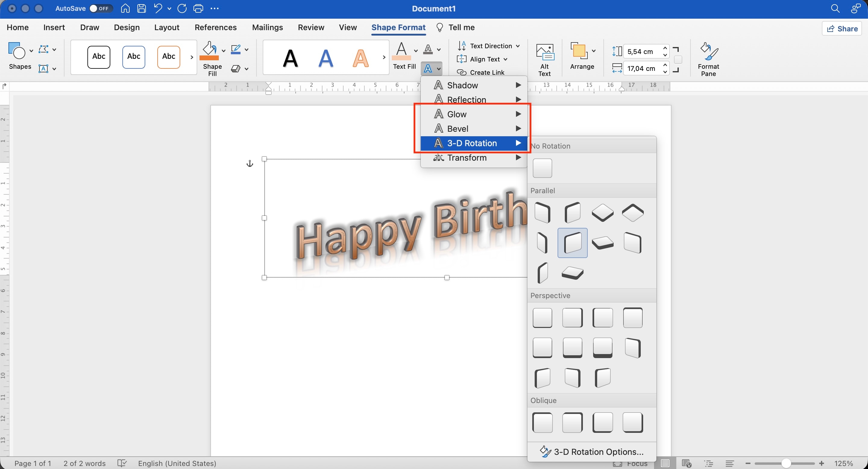Viewport: 868px width, 469px height.
Task: Click the shape width field 17,04 cm
Action: coord(643,68)
